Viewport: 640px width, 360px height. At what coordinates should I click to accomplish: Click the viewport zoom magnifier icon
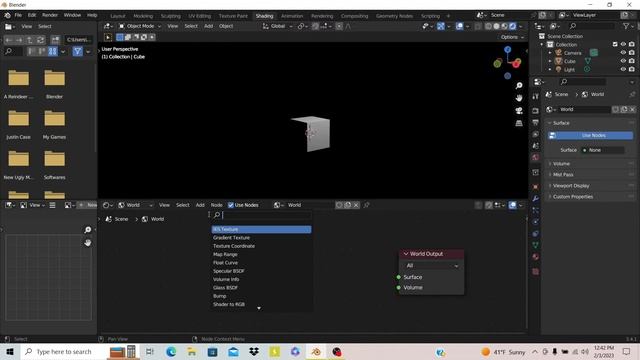[x=519, y=85]
